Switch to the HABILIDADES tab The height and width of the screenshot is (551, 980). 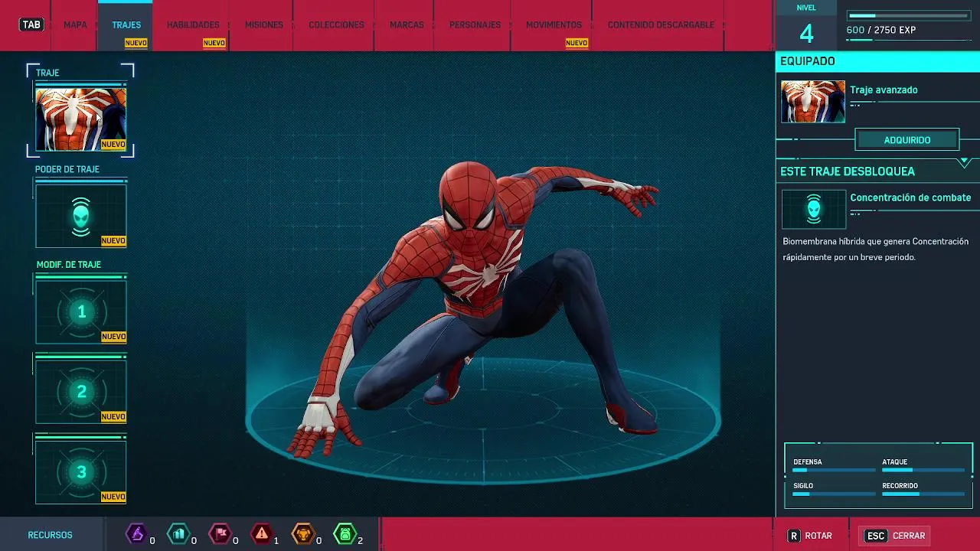193,24
